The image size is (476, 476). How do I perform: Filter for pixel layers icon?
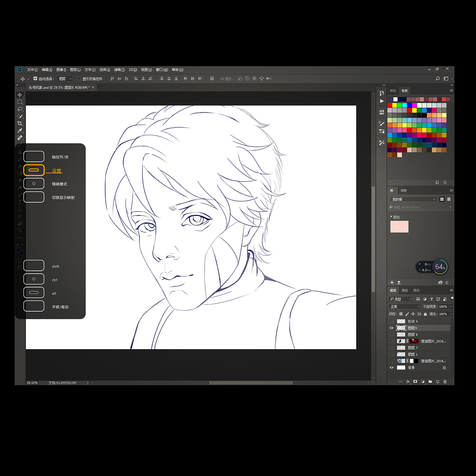tap(418, 299)
